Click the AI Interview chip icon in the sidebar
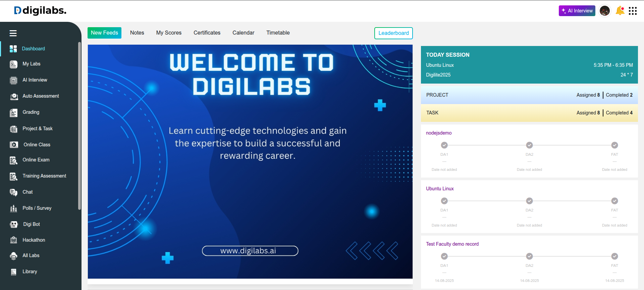Screen dimensions: 644x290 13,80
